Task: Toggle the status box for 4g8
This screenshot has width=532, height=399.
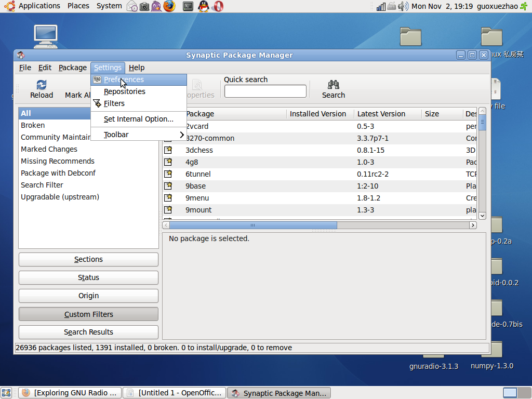Action: point(168,162)
